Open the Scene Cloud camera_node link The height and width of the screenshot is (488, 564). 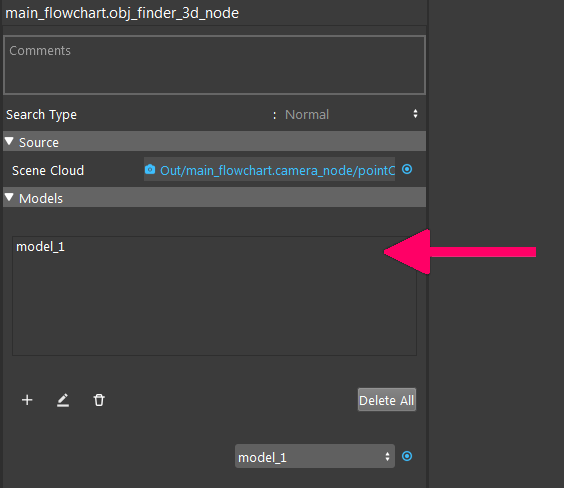pos(277,170)
